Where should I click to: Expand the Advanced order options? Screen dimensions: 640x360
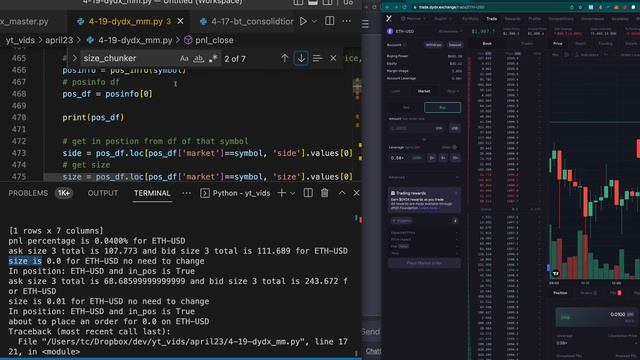(424, 178)
